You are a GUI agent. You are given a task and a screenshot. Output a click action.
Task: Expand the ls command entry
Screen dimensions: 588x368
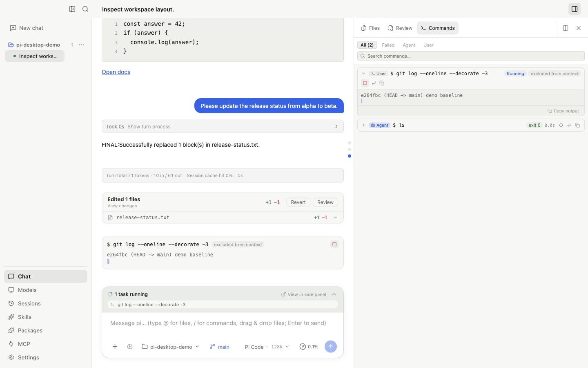(363, 125)
